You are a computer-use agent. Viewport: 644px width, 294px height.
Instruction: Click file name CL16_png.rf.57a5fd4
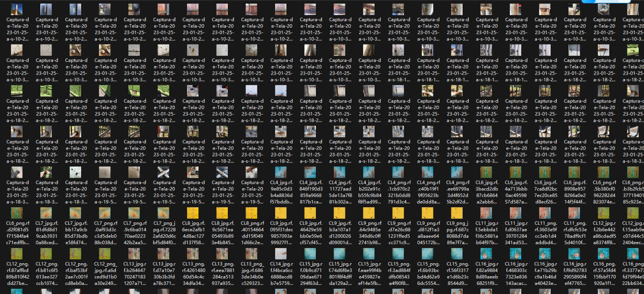(x=605, y=274)
